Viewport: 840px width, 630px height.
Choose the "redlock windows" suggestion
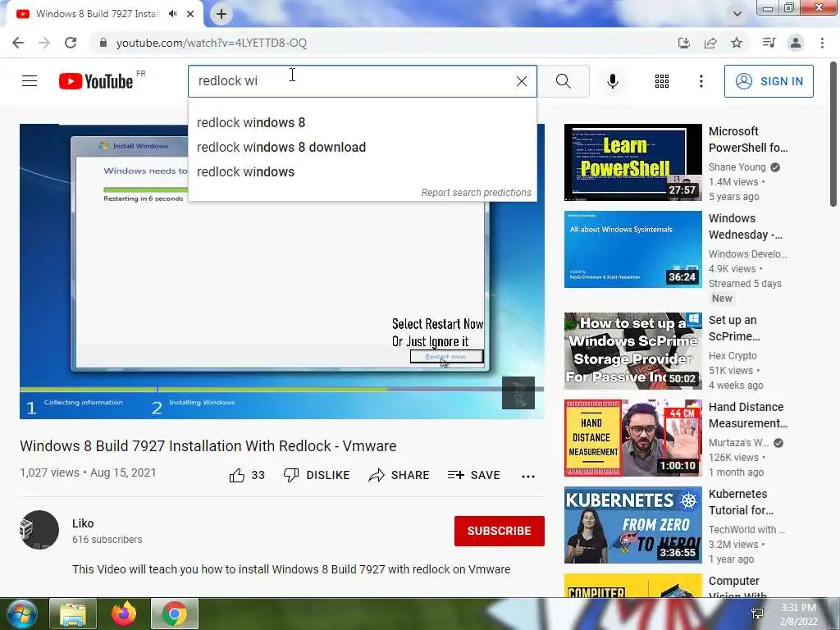362,172
